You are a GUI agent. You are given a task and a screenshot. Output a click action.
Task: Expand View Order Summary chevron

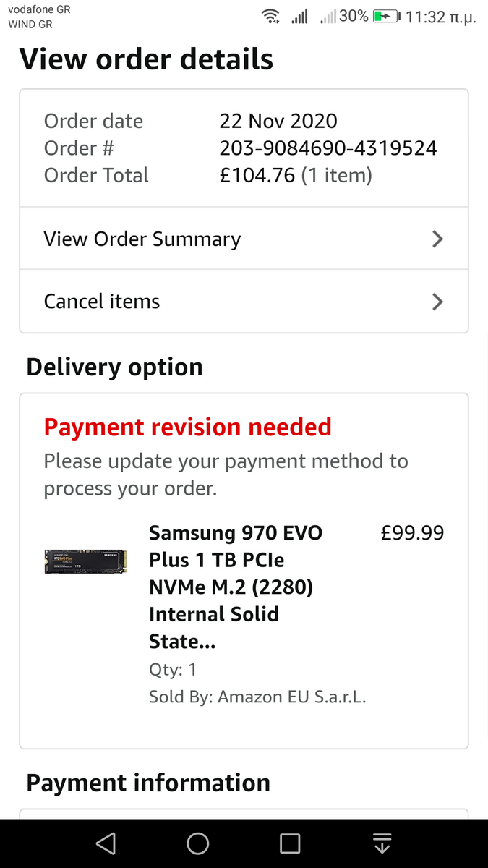(x=437, y=239)
